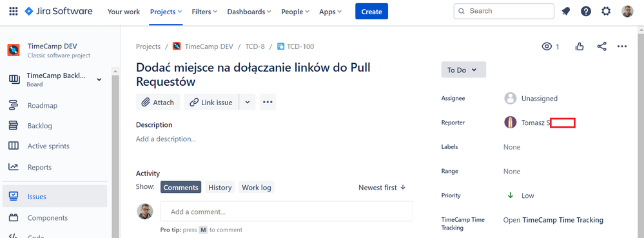The image size is (644, 238).
Task: Open the TCD-100 breadcrumb link
Action: [300, 46]
